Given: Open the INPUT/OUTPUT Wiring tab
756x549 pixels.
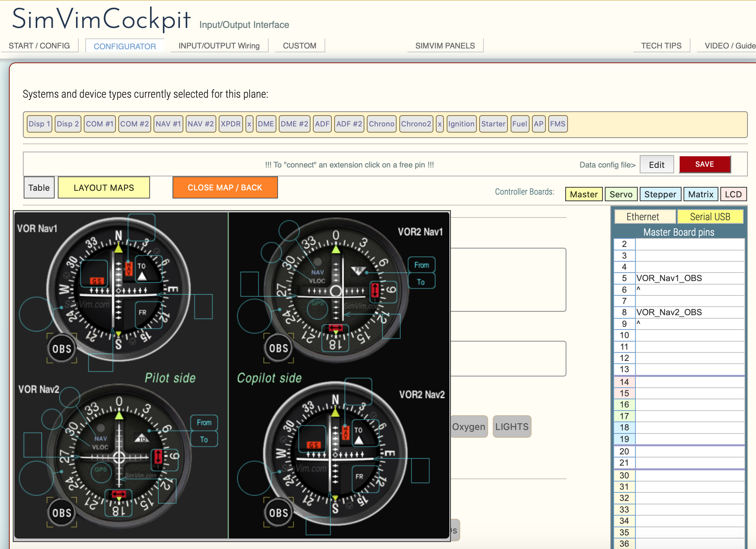Looking at the screenshot, I should point(219,46).
